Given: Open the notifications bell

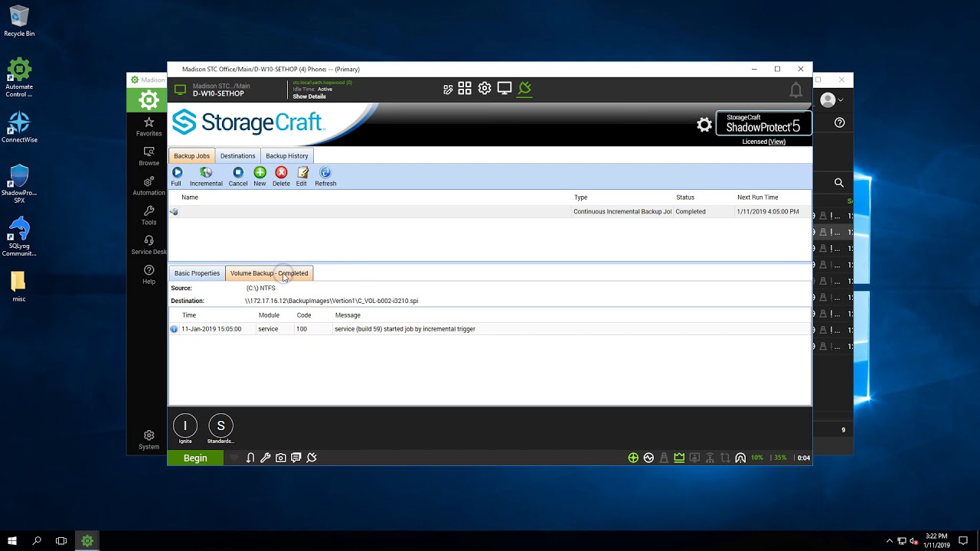Looking at the screenshot, I should click(x=796, y=90).
